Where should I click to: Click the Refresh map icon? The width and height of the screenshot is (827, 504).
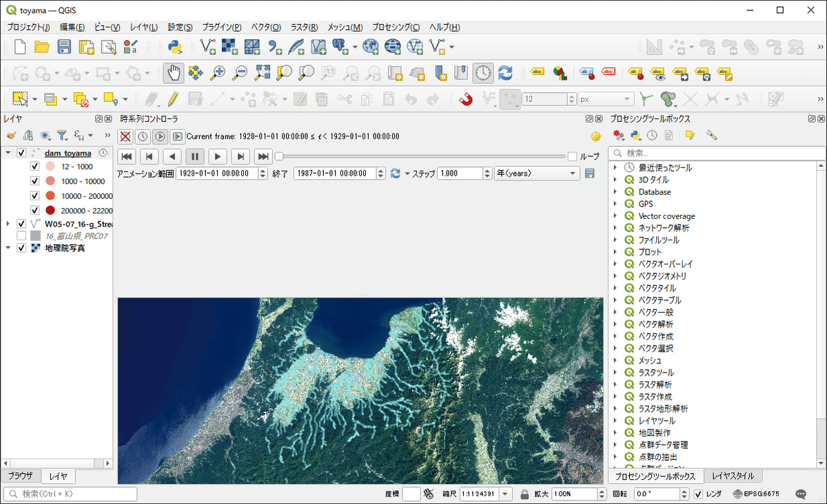505,72
